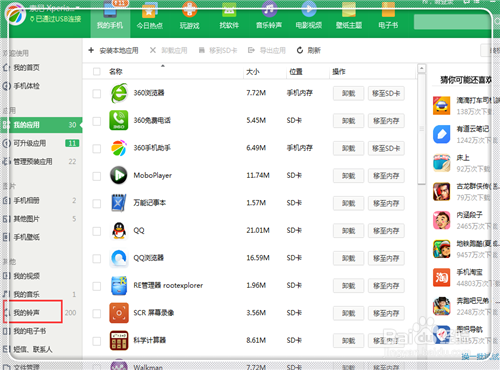
Task: Click the 有道云笔记 recommended app icon
Action: 442,134
